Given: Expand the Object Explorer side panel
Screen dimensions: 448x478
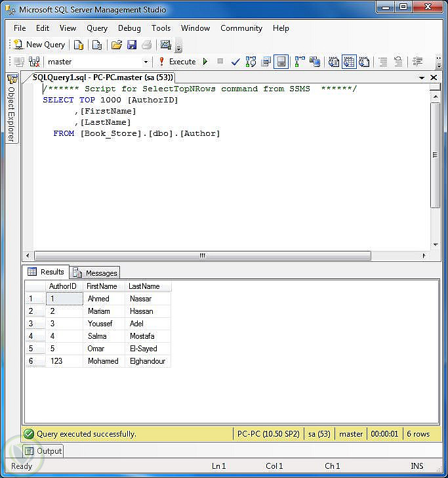Looking at the screenshot, I should tap(12, 108).
